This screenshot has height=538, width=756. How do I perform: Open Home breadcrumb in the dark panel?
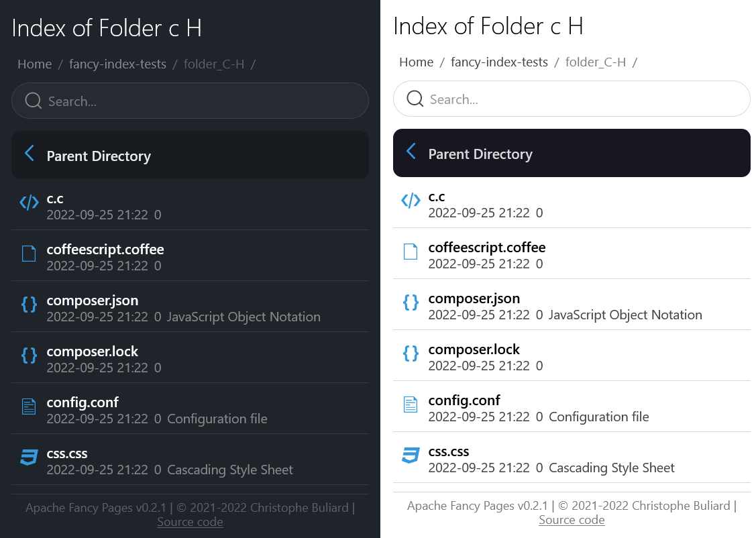[x=35, y=64]
